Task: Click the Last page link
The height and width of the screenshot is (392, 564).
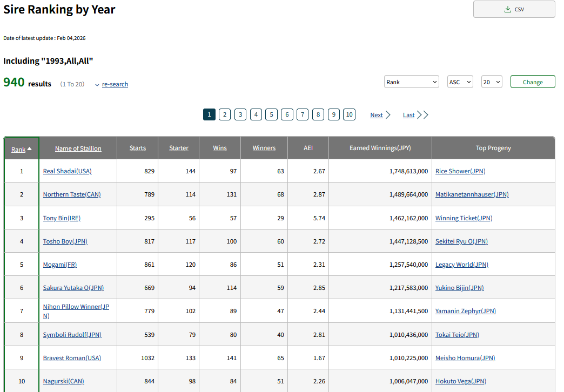Action: (x=408, y=115)
